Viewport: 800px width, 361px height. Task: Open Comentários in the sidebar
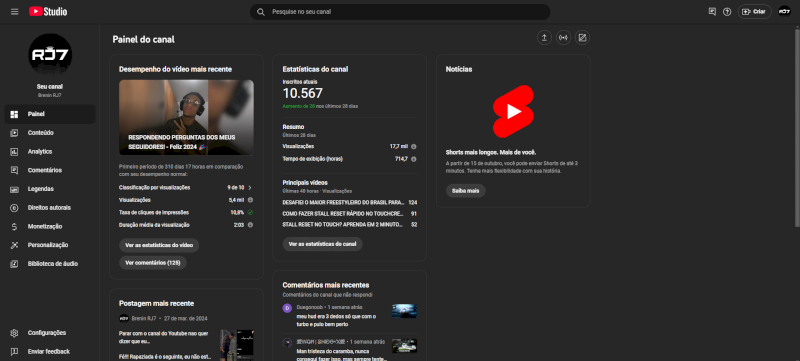(x=50, y=170)
